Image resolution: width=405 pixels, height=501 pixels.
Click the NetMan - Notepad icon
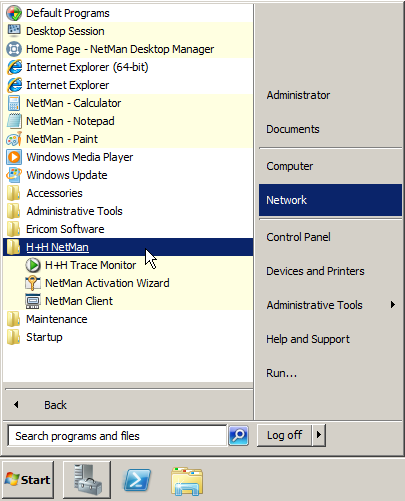[14, 121]
